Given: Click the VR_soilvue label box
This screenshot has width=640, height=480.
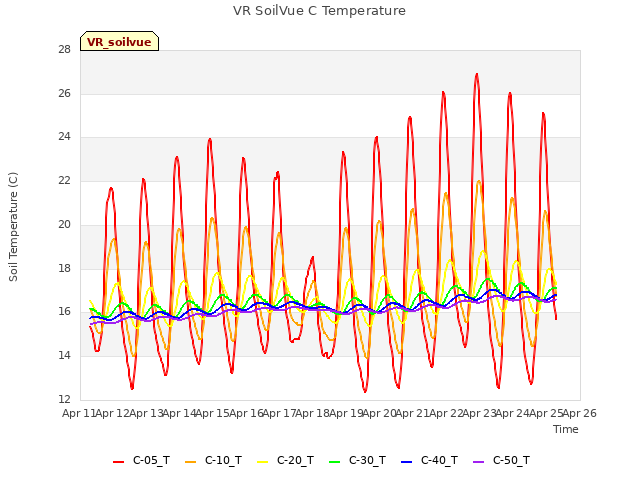Looking at the screenshot, I should click(x=119, y=41).
